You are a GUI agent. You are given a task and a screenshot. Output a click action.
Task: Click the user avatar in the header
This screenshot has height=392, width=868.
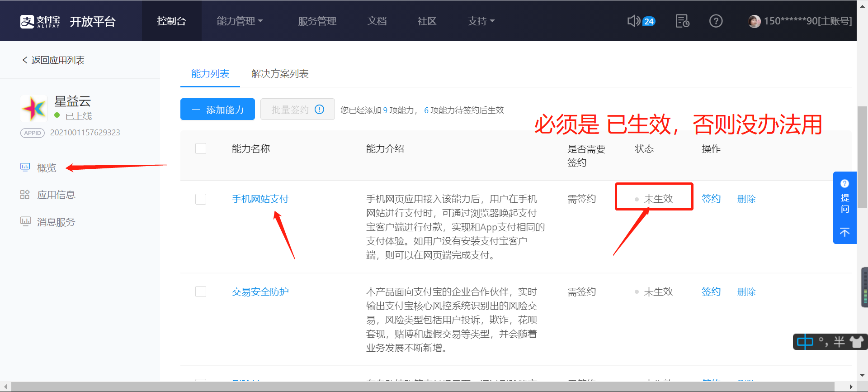(x=754, y=21)
